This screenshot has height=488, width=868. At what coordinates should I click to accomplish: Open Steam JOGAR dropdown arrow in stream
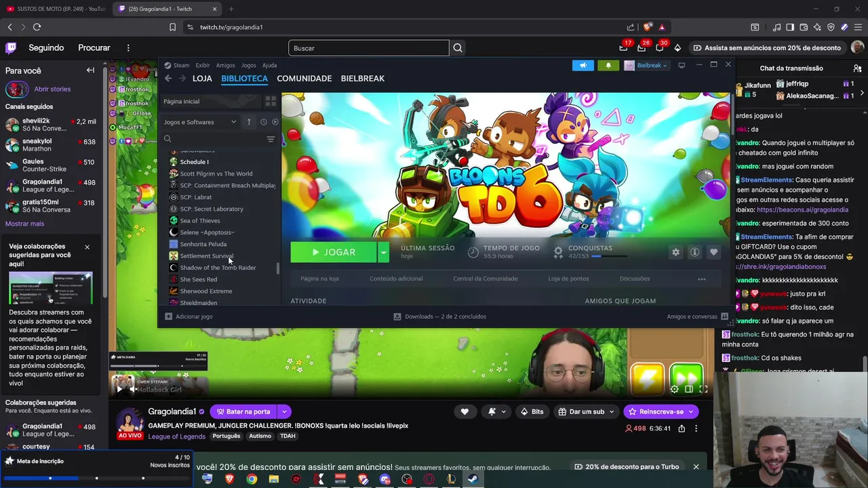[x=383, y=252]
